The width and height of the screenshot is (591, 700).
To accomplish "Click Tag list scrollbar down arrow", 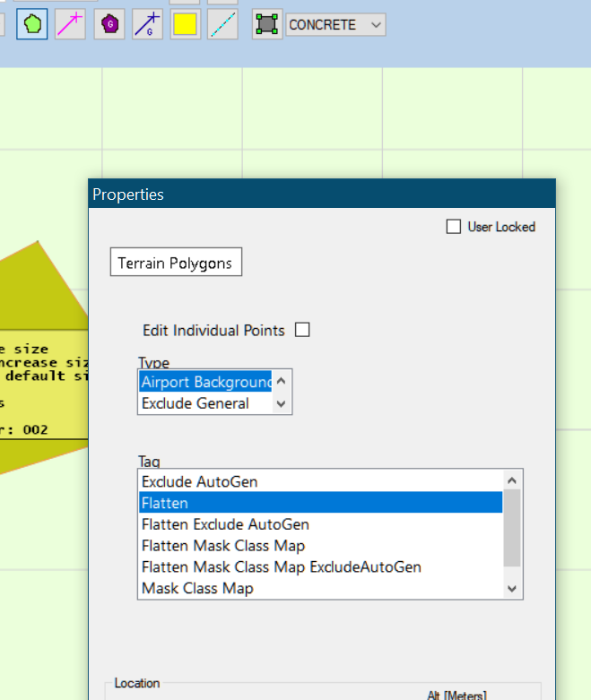I will [x=512, y=589].
